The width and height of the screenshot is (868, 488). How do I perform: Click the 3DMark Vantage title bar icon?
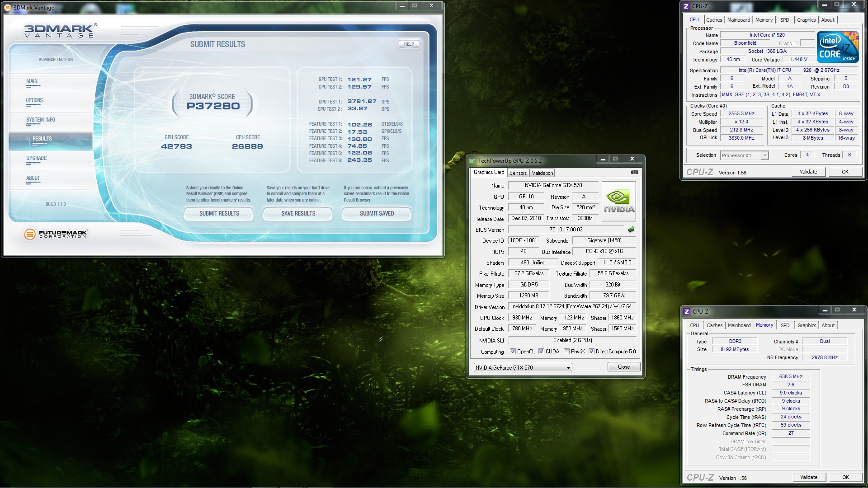(8, 7)
